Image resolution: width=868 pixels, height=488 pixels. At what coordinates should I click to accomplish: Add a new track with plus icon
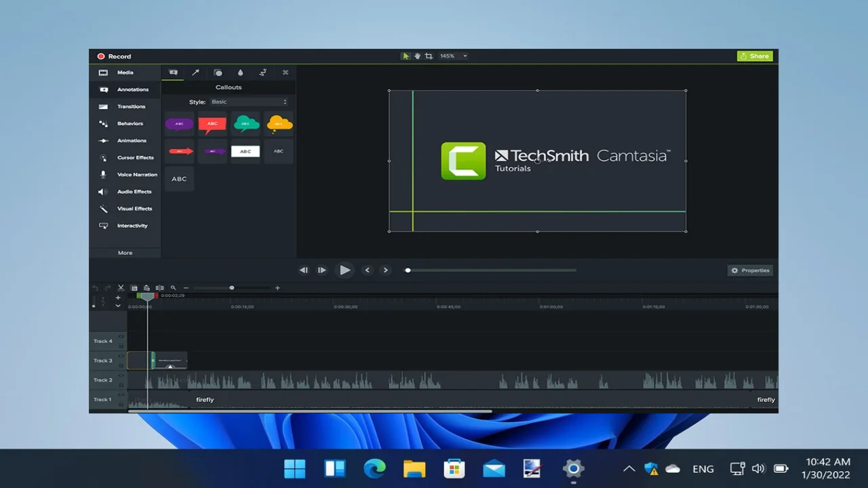tap(118, 298)
